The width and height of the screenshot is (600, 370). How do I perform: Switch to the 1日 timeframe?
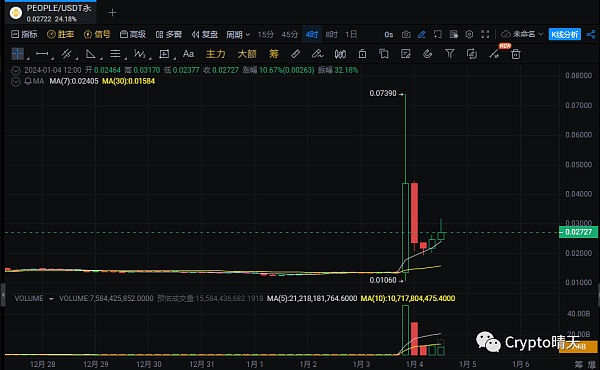(351, 34)
